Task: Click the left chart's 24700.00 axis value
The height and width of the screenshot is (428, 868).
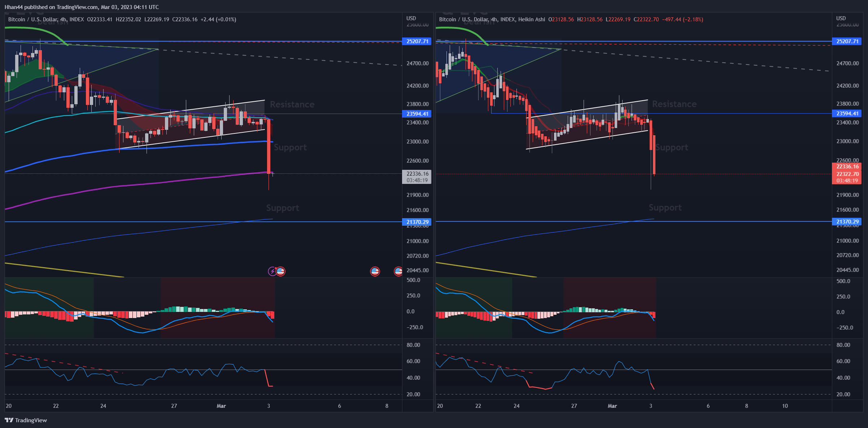Action: coord(418,63)
